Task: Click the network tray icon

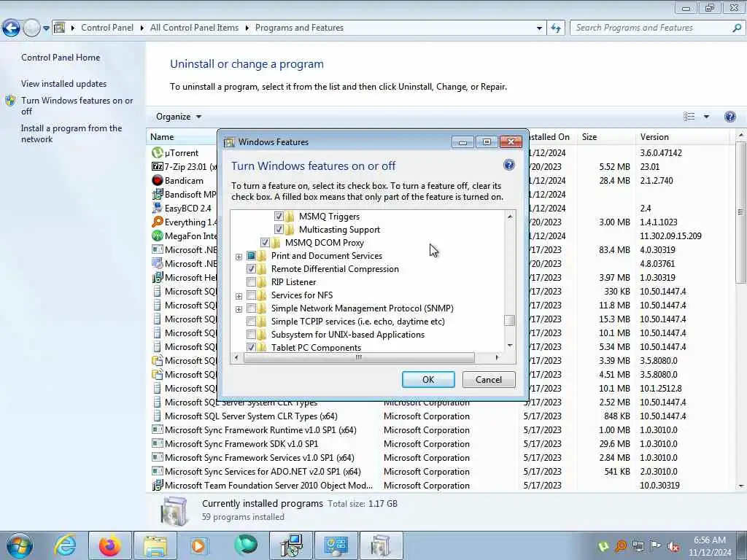Action: (x=638, y=547)
